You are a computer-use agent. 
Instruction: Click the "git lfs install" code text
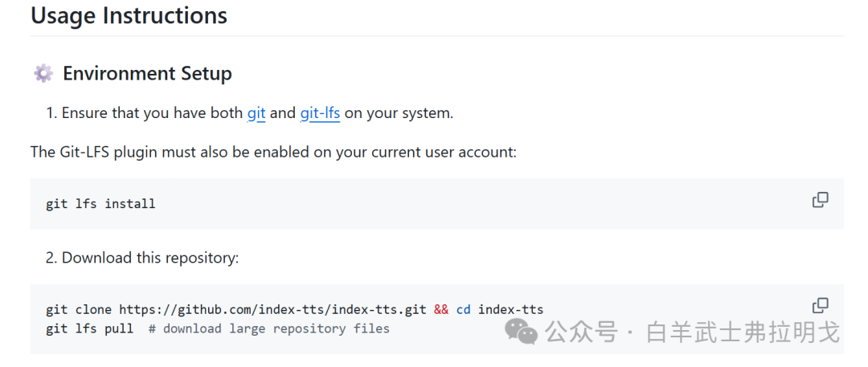click(100, 204)
